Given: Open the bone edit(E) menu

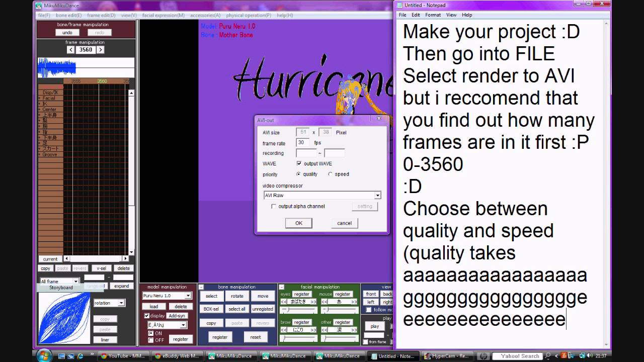Looking at the screenshot, I should point(68,16).
